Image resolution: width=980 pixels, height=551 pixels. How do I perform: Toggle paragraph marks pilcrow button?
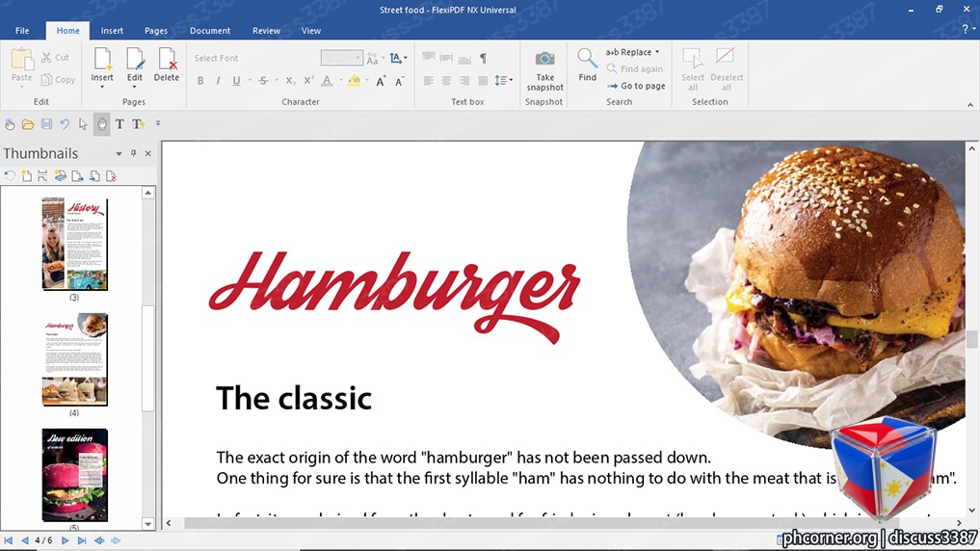click(x=483, y=58)
